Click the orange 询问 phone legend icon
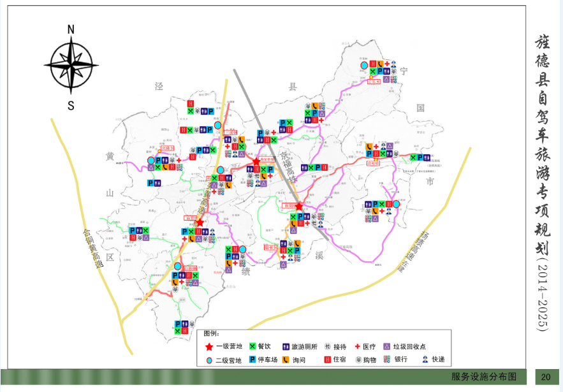This screenshot has height=392, width=563. click(x=285, y=360)
